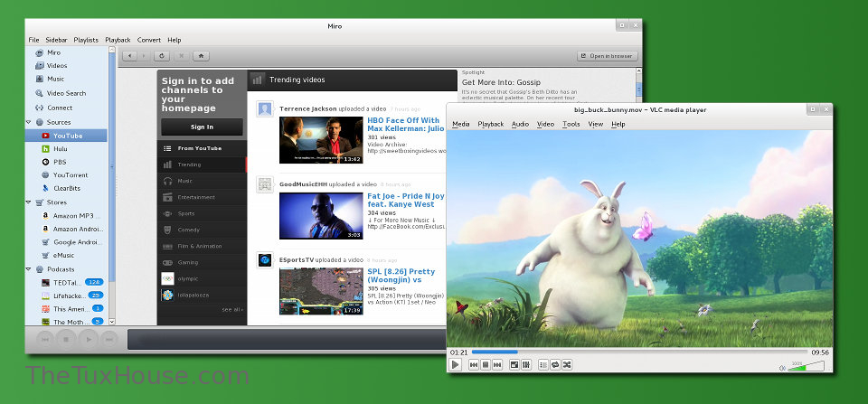This screenshot has width=868, height=404.
Task: Show the VLC playlist icon
Action: [542, 364]
